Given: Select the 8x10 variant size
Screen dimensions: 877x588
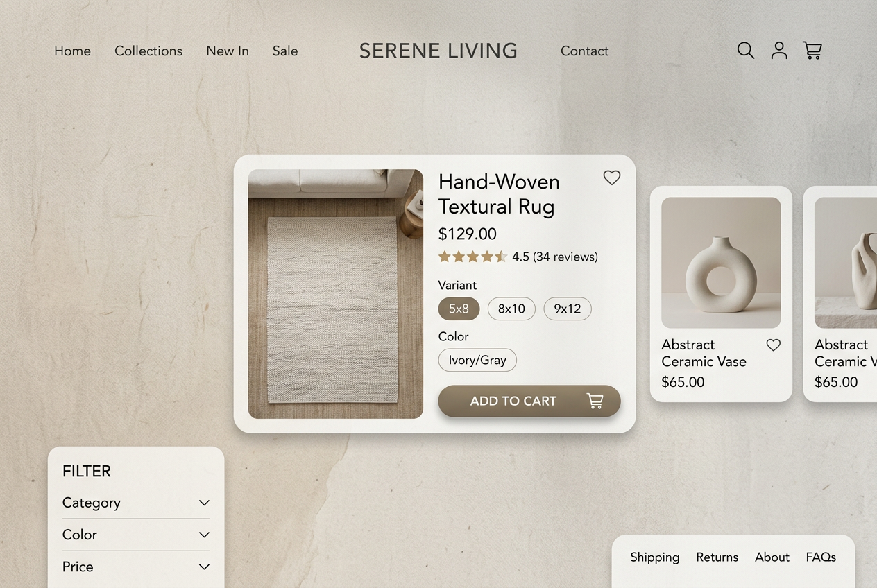Looking at the screenshot, I should pos(511,309).
